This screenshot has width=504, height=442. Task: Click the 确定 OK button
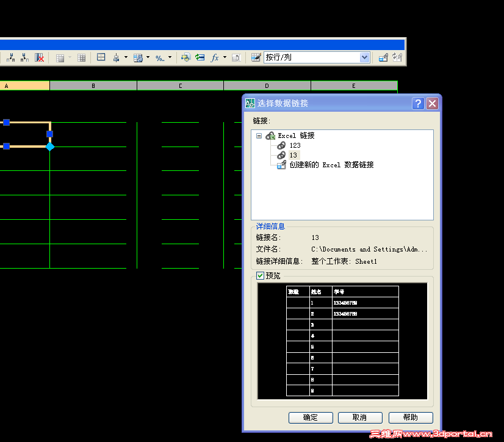311,418
